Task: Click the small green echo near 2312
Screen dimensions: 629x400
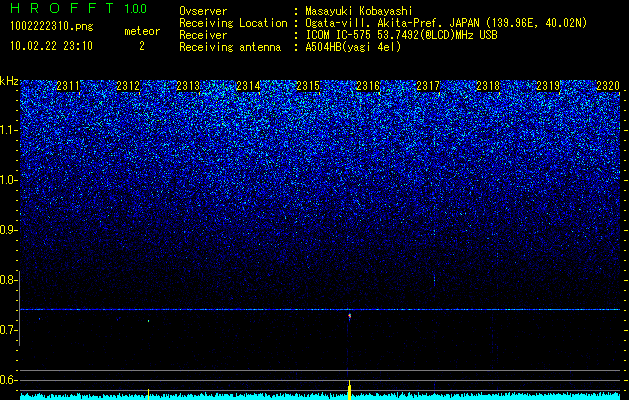Action: point(148,321)
